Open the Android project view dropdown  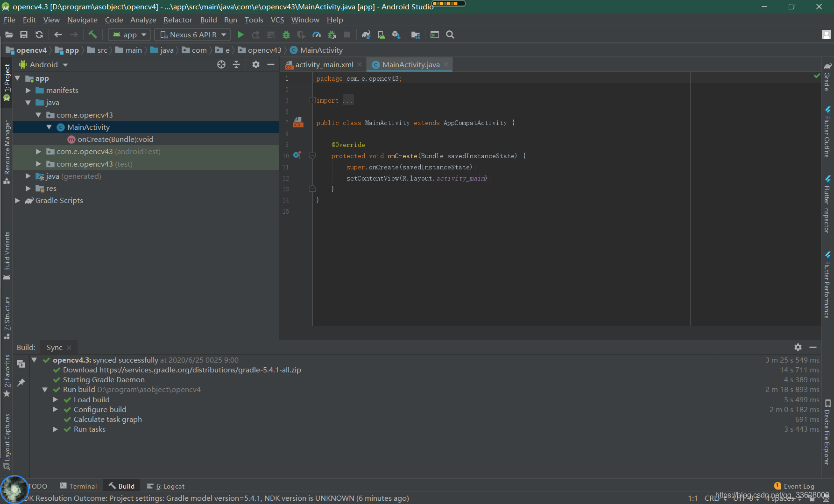click(43, 64)
